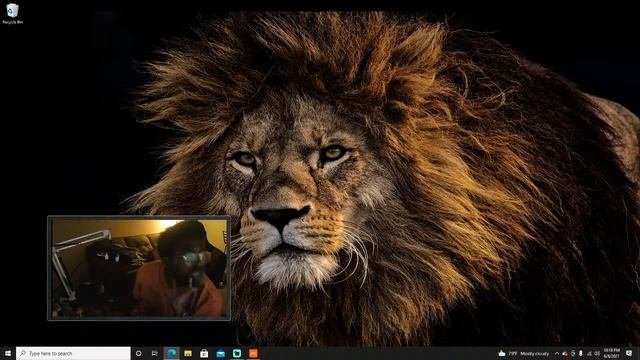
Task: Click the 'Type here to search' box
Action: pyautogui.click(x=73, y=353)
